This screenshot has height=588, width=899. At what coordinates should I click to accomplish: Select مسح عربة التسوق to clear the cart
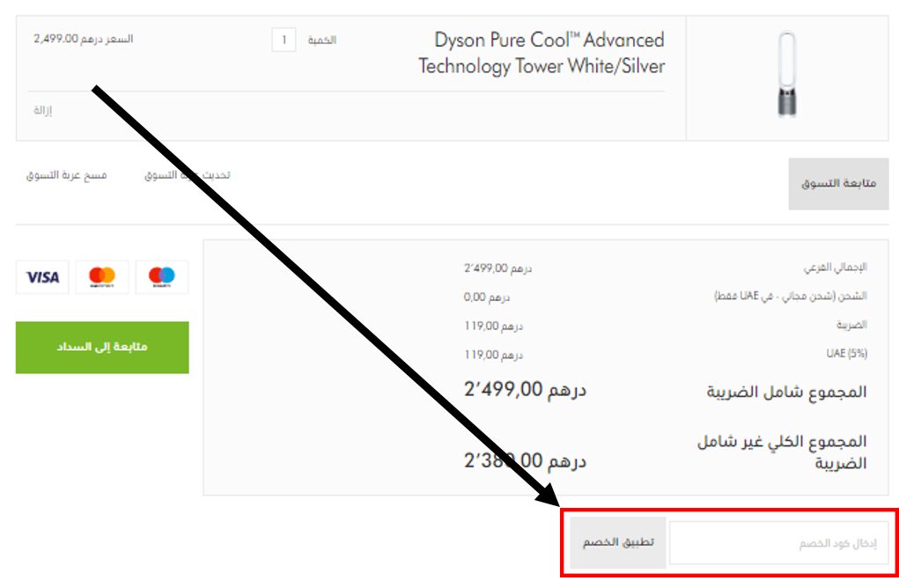pos(66,174)
